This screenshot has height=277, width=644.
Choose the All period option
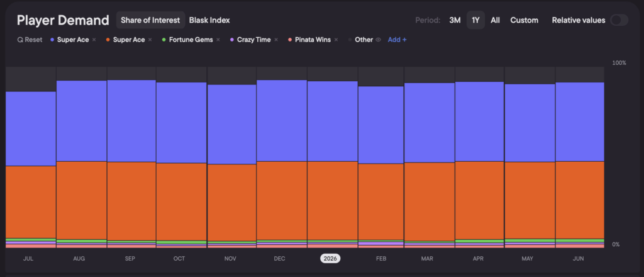(x=496, y=20)
